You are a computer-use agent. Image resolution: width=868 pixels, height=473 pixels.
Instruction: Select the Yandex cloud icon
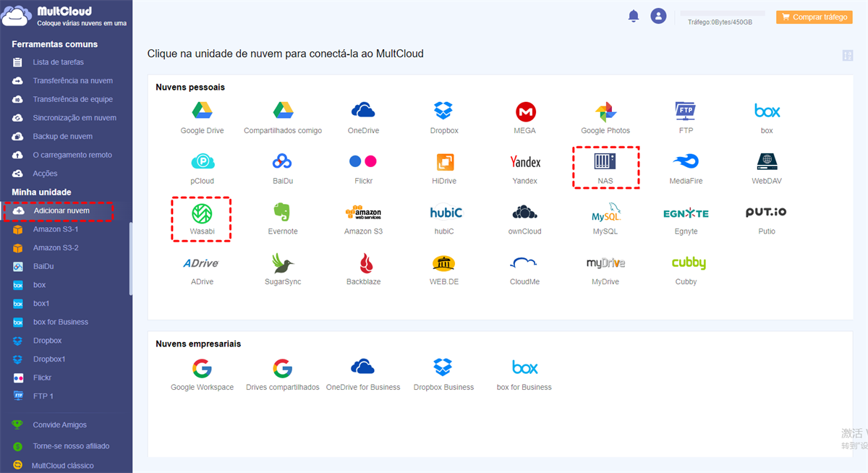[x=525, y=161]
